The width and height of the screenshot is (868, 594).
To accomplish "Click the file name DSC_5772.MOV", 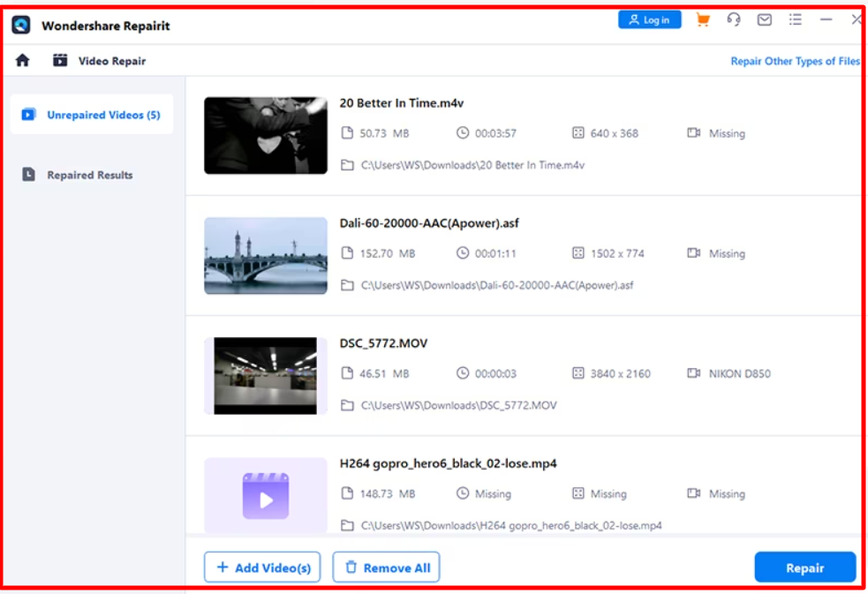I will coord(383,343).
